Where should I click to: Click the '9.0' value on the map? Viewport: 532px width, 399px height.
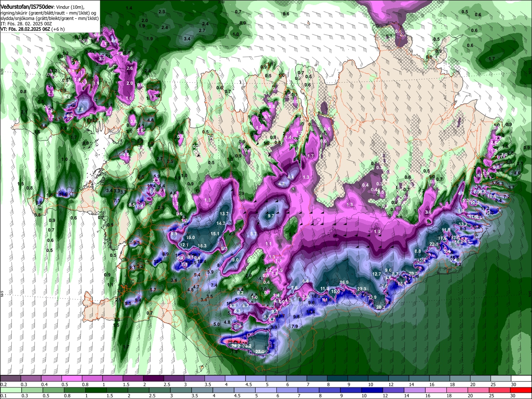tap(235, 259)
